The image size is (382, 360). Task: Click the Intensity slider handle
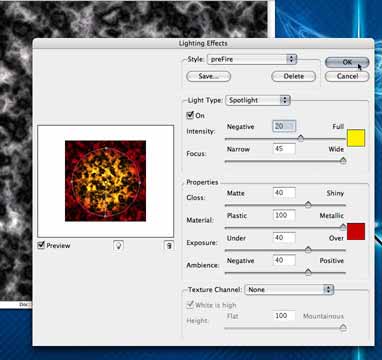(301, 138)
